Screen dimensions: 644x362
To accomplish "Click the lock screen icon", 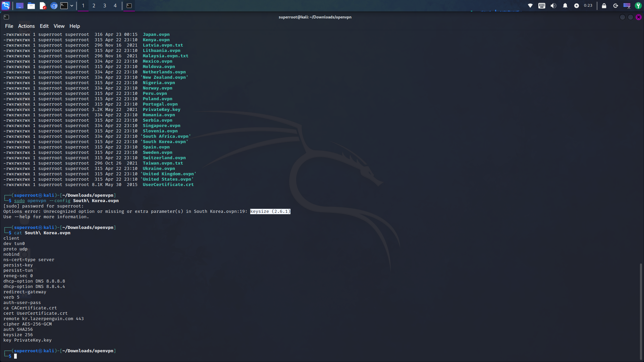I will pos(604,6).
